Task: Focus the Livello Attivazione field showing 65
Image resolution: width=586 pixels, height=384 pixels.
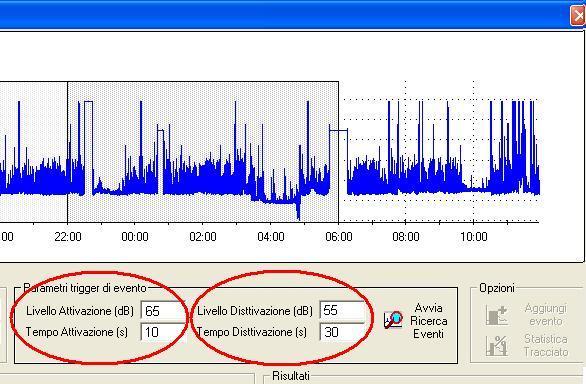Action: pyautogui.click(x=162, y=311)
